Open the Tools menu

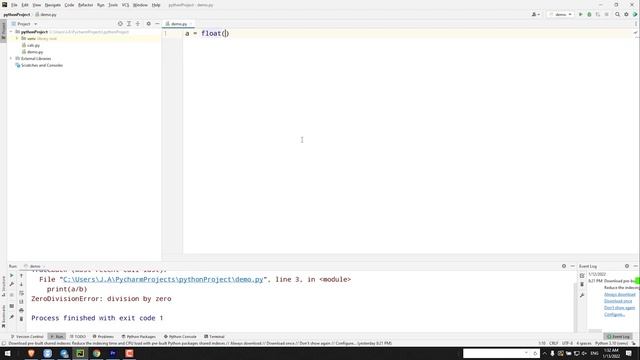point(113,5)
